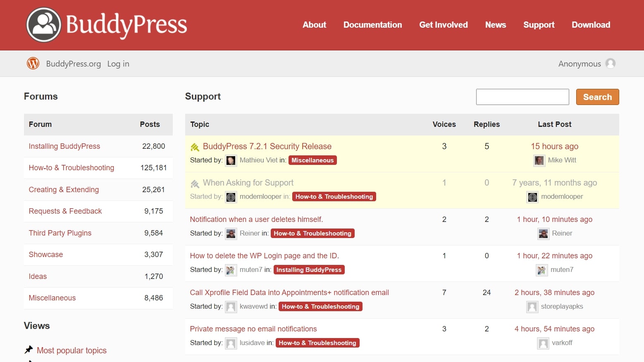
Task: Open the Miscellaneous forum in sidebar
Action: [52, 298]
